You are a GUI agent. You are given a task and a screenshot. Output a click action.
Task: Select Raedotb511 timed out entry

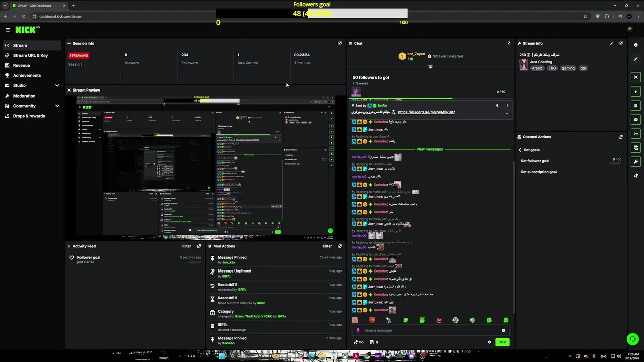pos(276,300)
